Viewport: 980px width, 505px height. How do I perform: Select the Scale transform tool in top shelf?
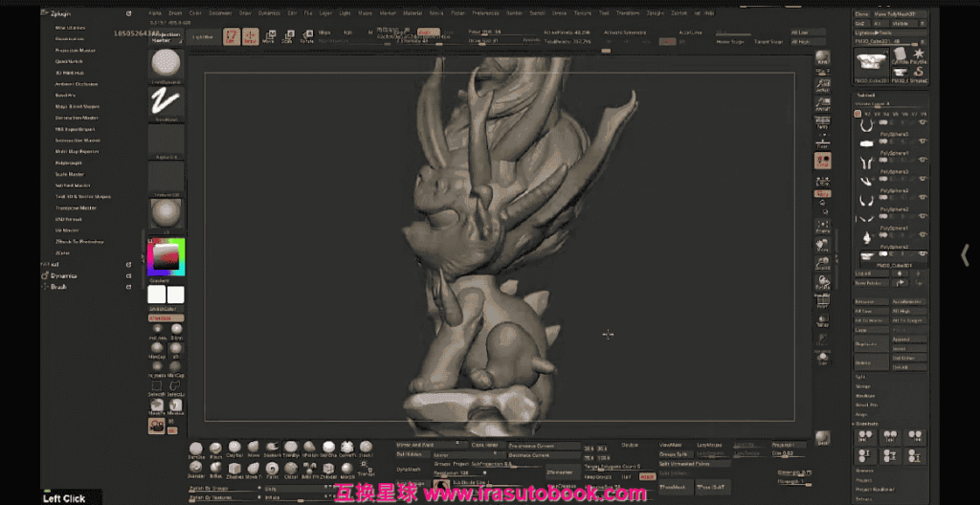pyautogui.click(x=287, y=37)
